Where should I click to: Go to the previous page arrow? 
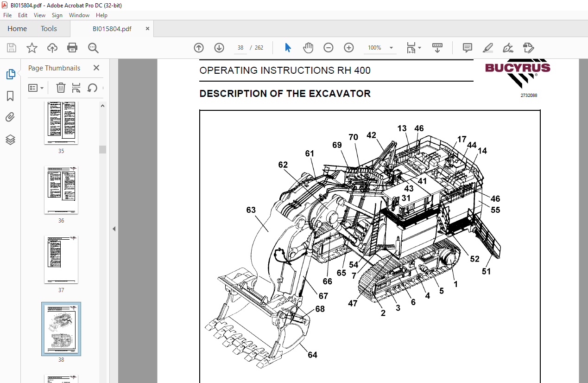199,48
